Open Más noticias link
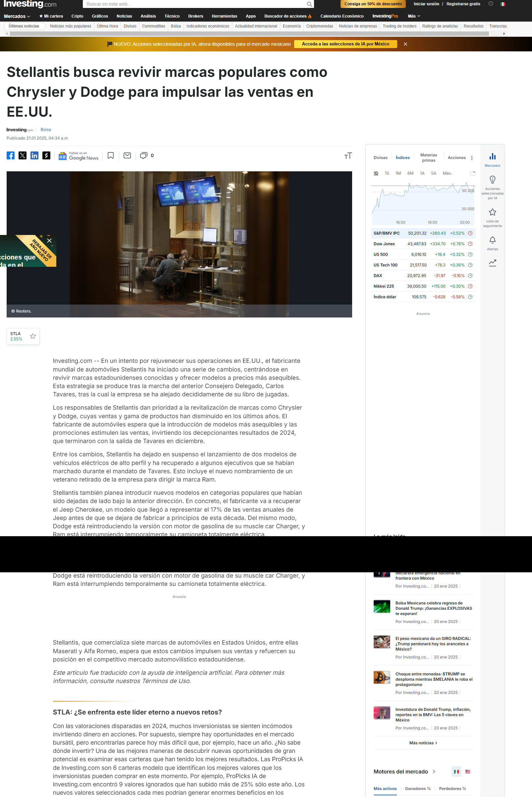This screenshot has height=797, width=532. pyautogui.click(x=423, y=743)
